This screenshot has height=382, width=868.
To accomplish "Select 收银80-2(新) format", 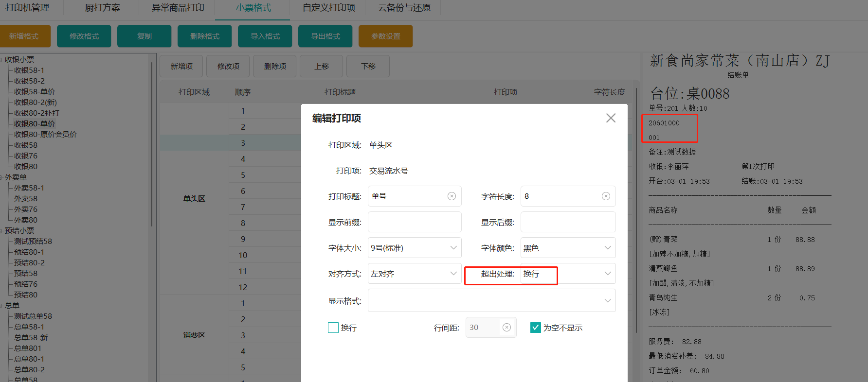I will pos(36,103).
